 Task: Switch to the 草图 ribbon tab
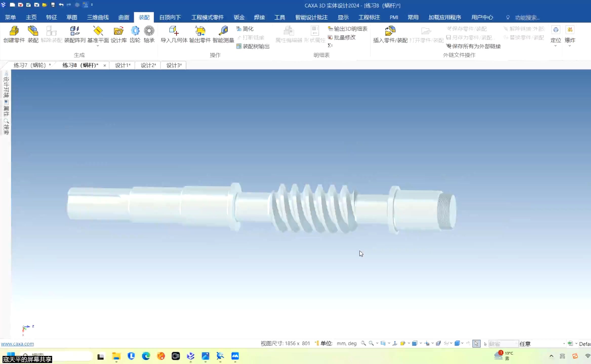coord(72,17)
